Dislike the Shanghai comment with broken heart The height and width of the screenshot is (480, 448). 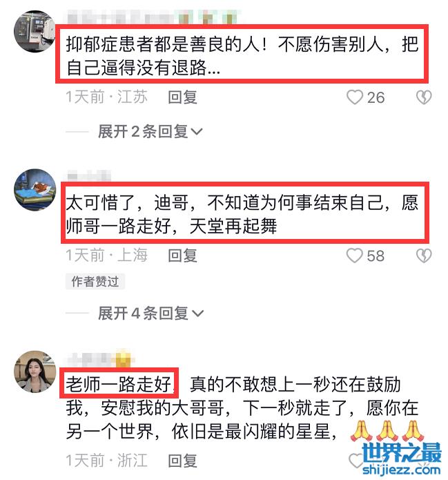[424, 256]
